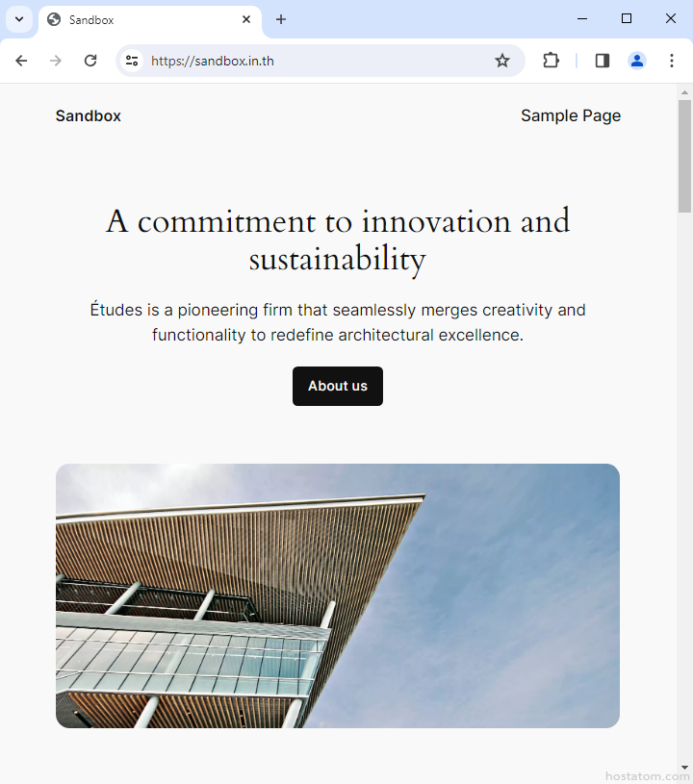The image size is (693, 784).
Task: Click the vertical scrollbar thumb
Action: click(x=684, y=154)
